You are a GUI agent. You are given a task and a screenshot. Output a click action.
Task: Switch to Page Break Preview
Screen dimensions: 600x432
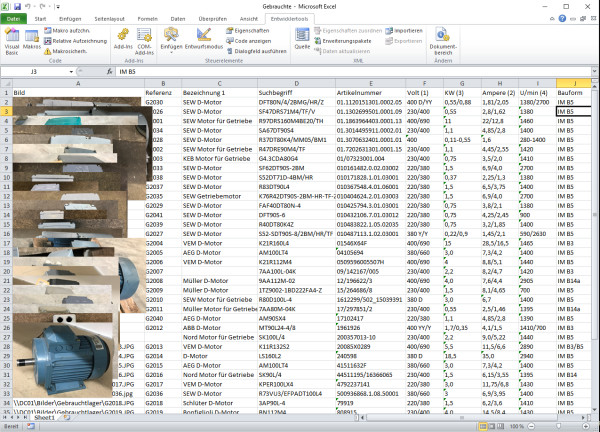(501, 426)
